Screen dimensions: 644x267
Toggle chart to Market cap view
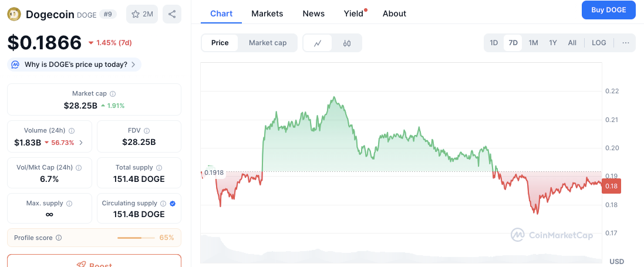tap(268, 43)
